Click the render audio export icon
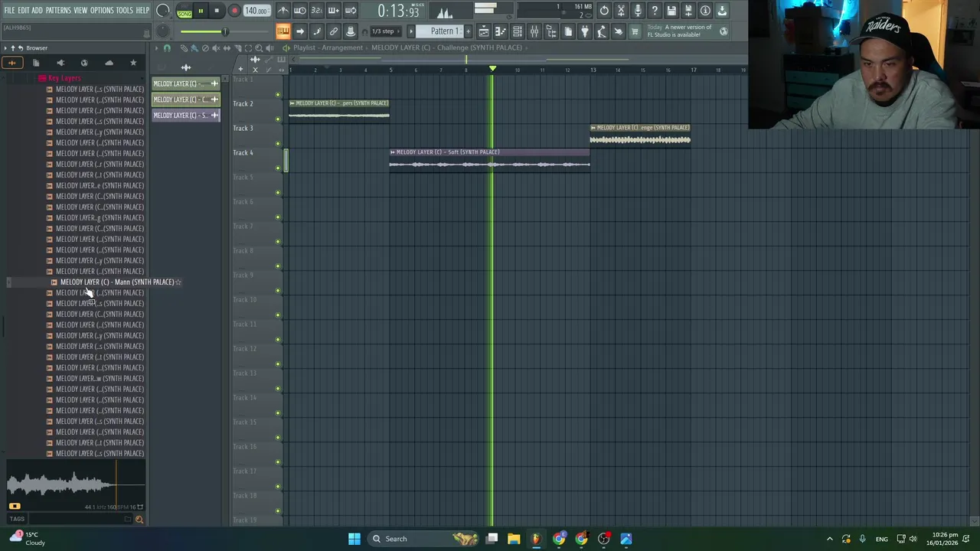This screenshot has height=551, width=980. point(688,11)
